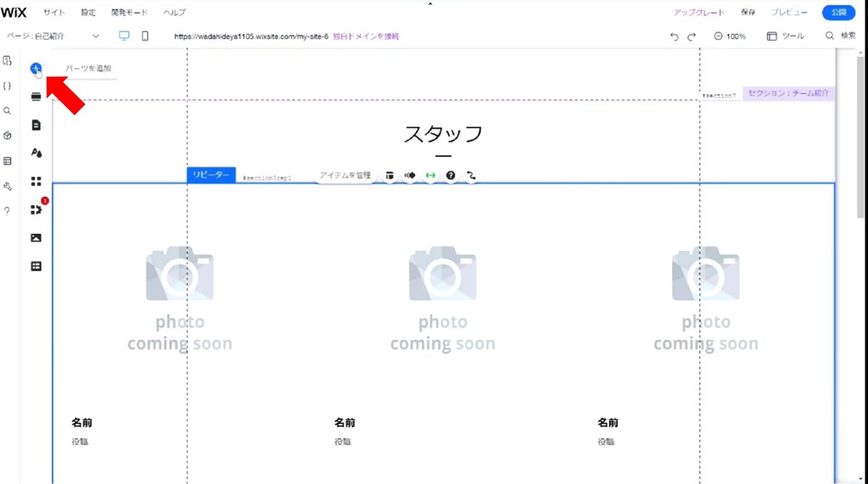Select the middle staff placeholder photo
The image size is (868, 484).
pyautogui.click(x=443, y=298)
